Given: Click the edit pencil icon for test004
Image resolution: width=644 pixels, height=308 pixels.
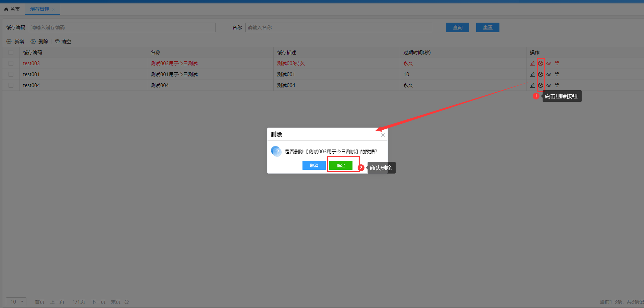Looking at the screenshot, I should (x=532, y=85).
